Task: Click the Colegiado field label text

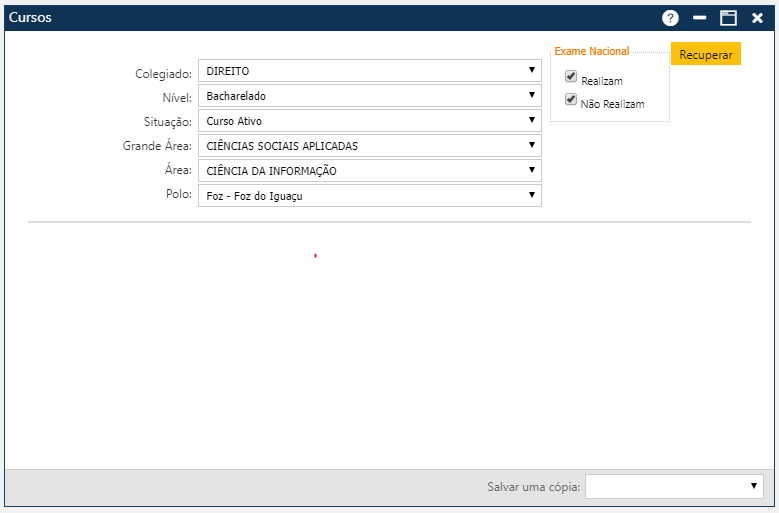Action: [x=163, y=74]
